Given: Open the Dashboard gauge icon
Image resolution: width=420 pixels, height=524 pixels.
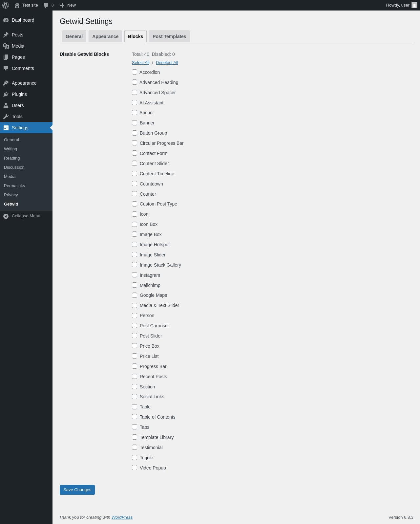Looking at the screenshot, I should pos(6,20).
